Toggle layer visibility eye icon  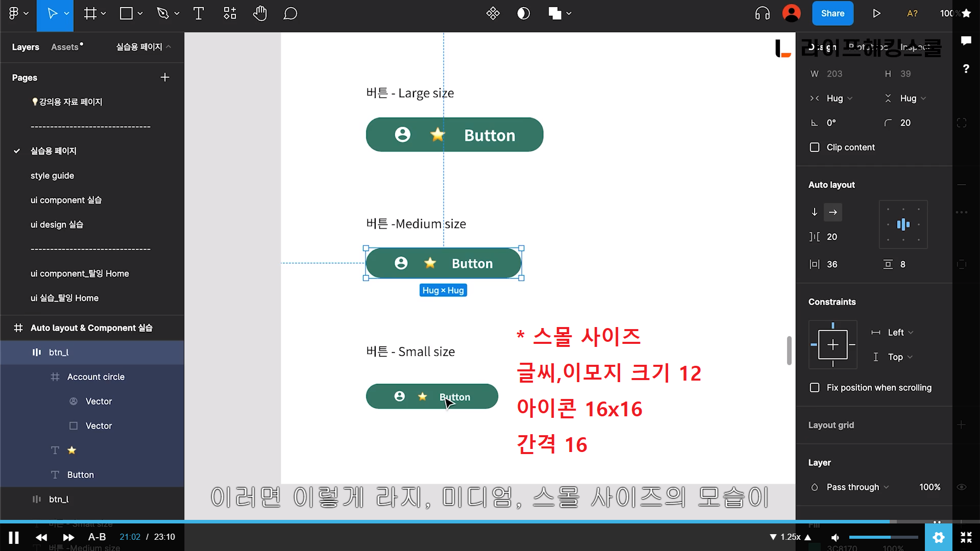(961, 487)
